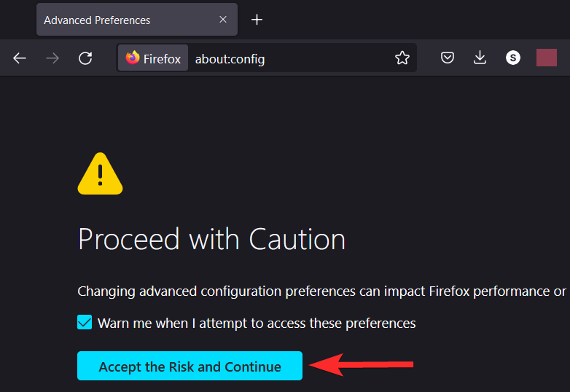The width and height of the screenshot is (570, 392).
Task: Open a new tab with plus button
Action: click(257, 20)
